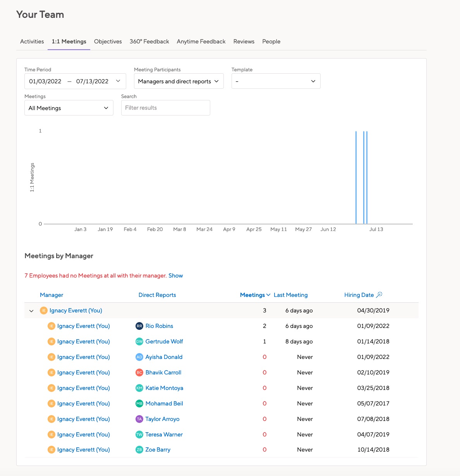
Task: Click Teresa Warner's avatar icon
Action: (x=139, y=435)
